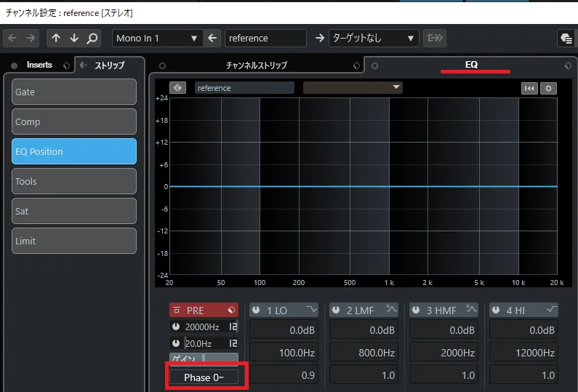Click the Phase 0 button
The width and height of the screenshot is (578, 392).
(x=203, y=377)
